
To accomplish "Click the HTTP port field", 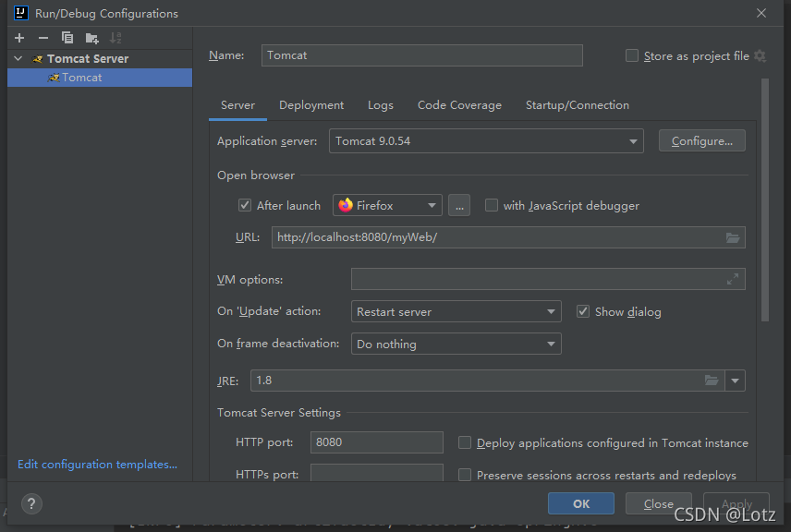I will click(376, 442).
